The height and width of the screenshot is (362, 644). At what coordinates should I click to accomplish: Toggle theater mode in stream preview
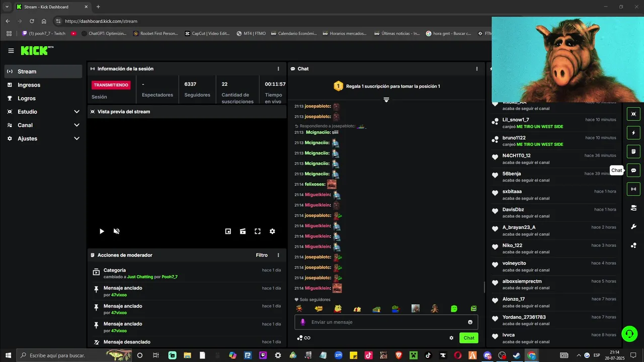tap(243, 231)
